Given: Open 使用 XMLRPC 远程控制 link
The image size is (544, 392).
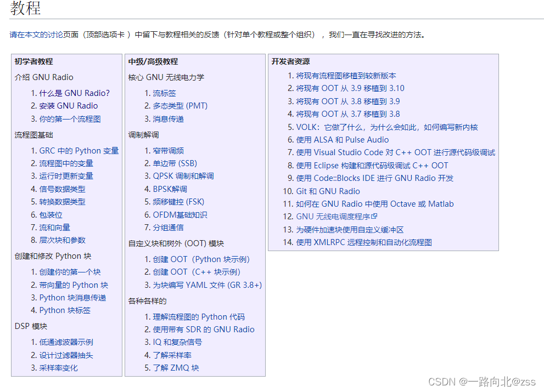Looking at the screenshot, I should tap(364, 242).
